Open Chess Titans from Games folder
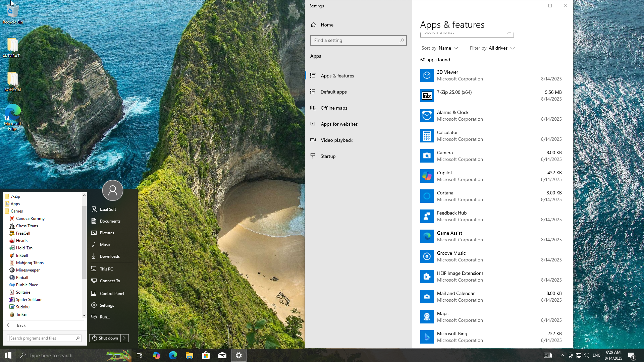This screenshot has height=362, width=644. click(x=27, y=226)
